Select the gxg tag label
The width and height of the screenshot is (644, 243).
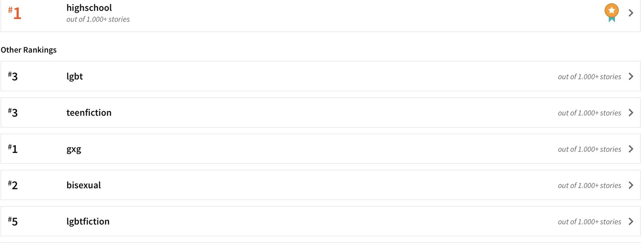point(74,149)
